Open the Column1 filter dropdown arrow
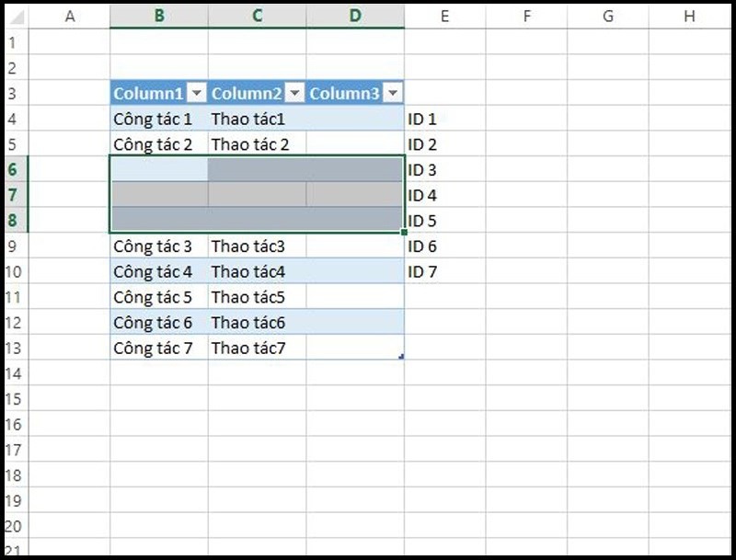This screenshot has height=560, width=736. click(x=197, y=94)
